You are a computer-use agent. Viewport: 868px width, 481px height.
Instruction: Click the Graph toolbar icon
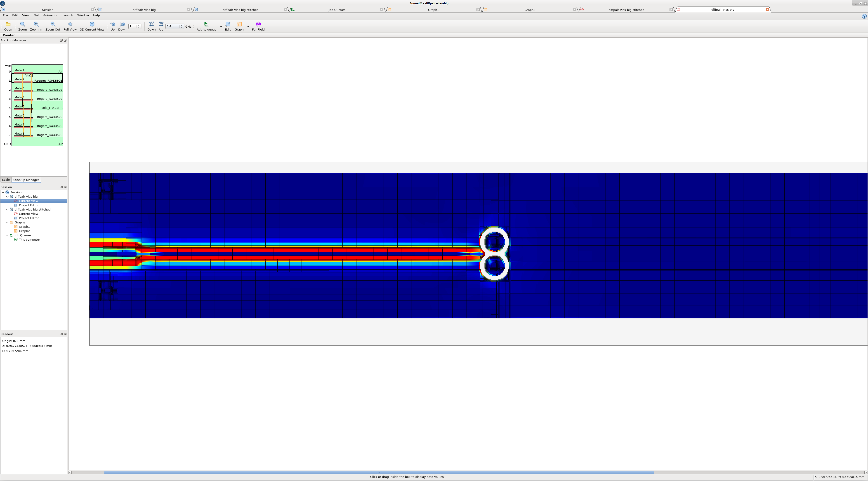coord(239,24)
